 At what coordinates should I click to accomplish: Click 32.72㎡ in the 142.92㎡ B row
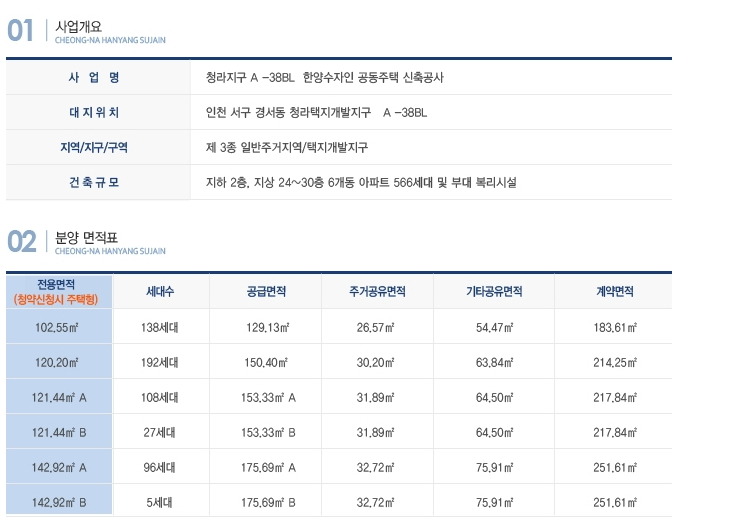pos(376,502)
